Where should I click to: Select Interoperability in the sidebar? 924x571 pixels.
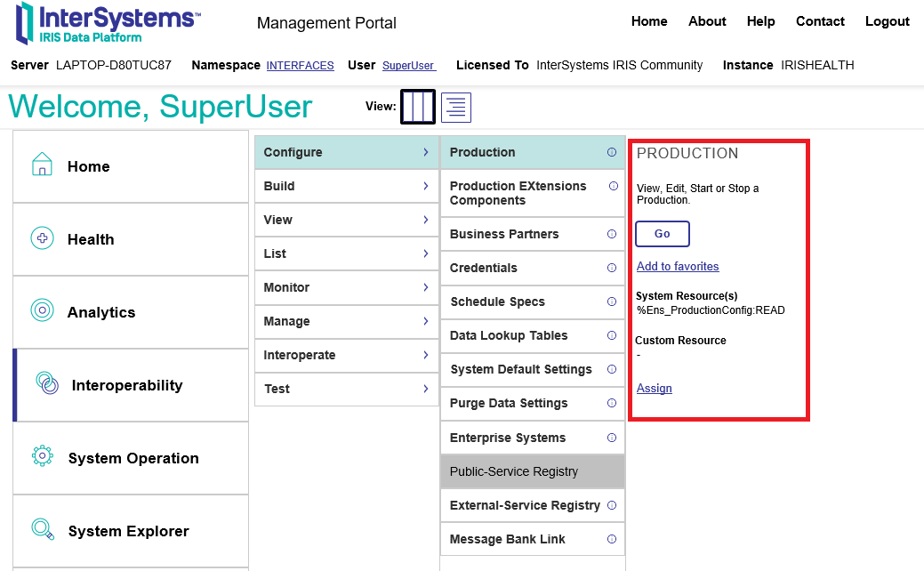(131, 385)
